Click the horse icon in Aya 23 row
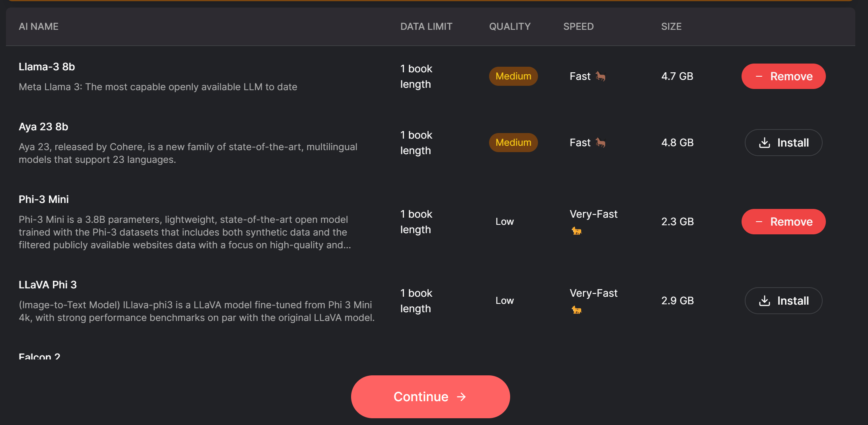 coord(600,143)
